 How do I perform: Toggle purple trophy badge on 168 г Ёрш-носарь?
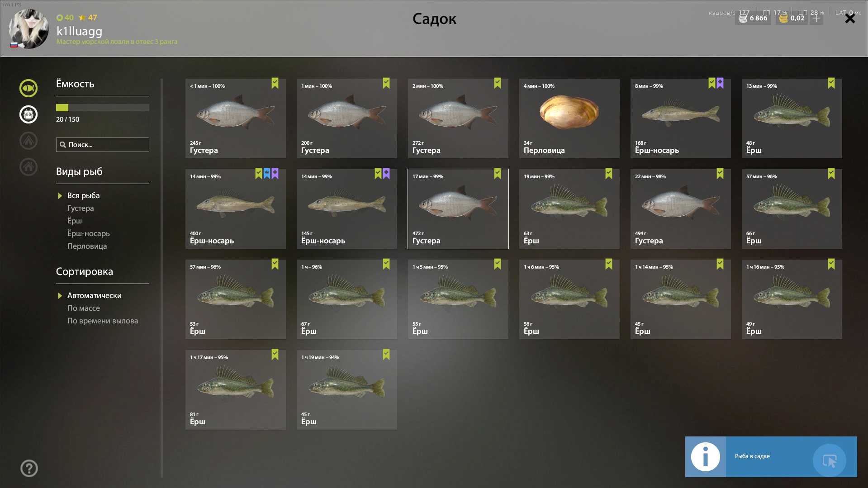[720, 83]
